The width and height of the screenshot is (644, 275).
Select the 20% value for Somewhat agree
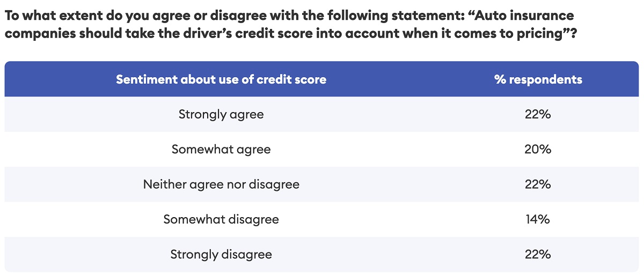click(x=538, y=150)
